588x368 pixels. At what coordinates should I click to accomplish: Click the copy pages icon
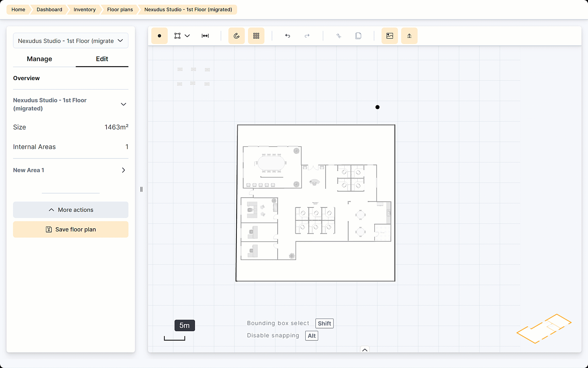pyautogui.click(x=358, y=36)
